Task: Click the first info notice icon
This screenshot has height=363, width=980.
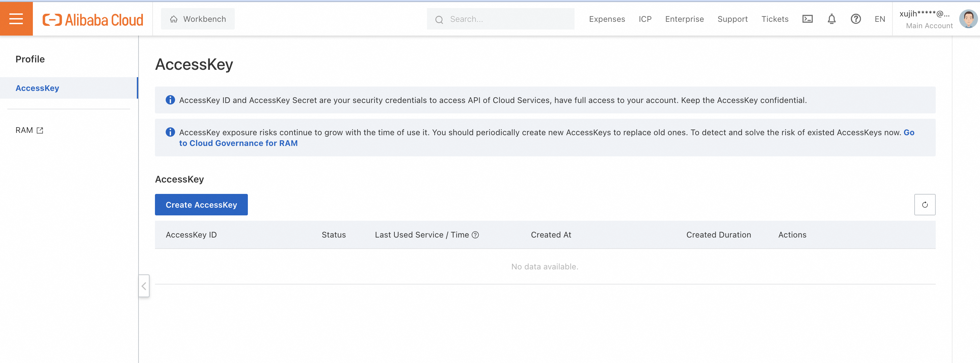Action: point(170,100)
